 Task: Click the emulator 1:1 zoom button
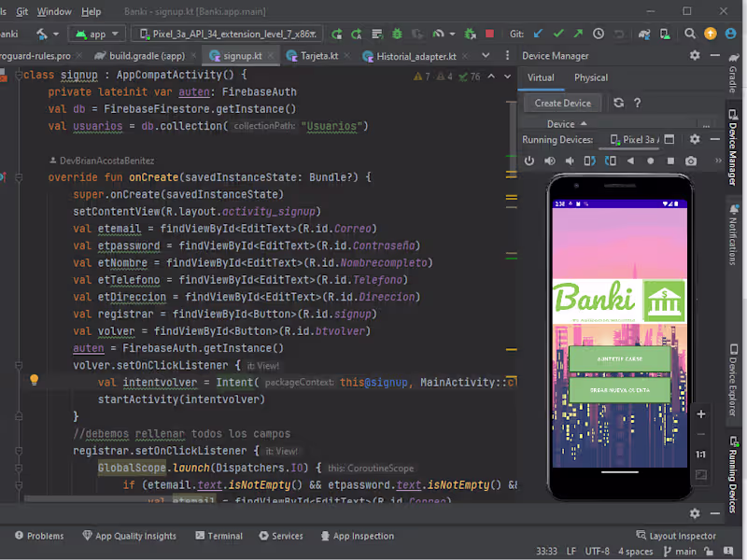tap(701, 455)
